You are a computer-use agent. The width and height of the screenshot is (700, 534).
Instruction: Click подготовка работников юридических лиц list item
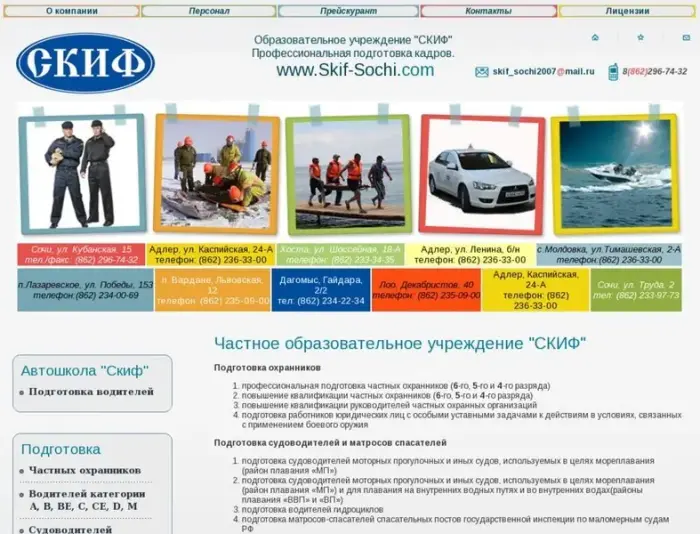462,420
